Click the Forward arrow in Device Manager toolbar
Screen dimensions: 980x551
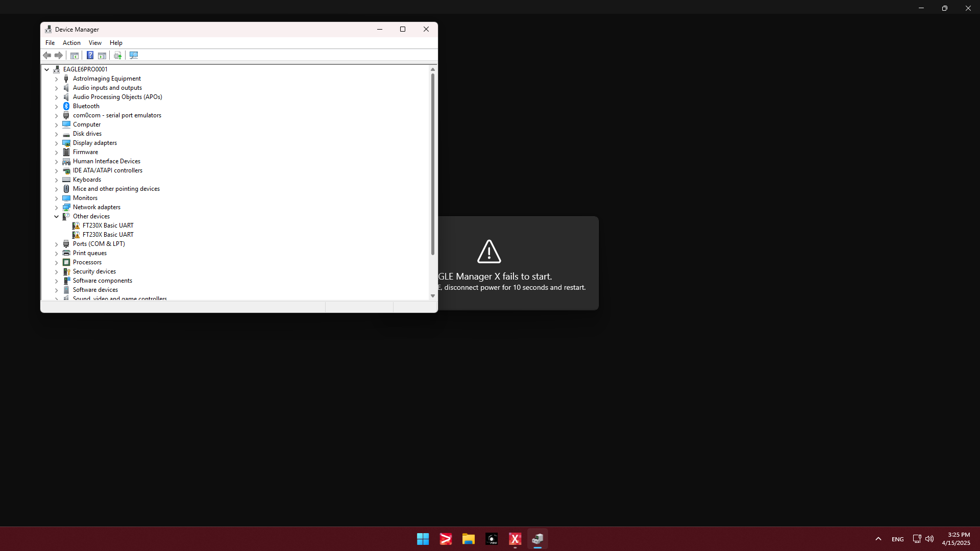59,55
